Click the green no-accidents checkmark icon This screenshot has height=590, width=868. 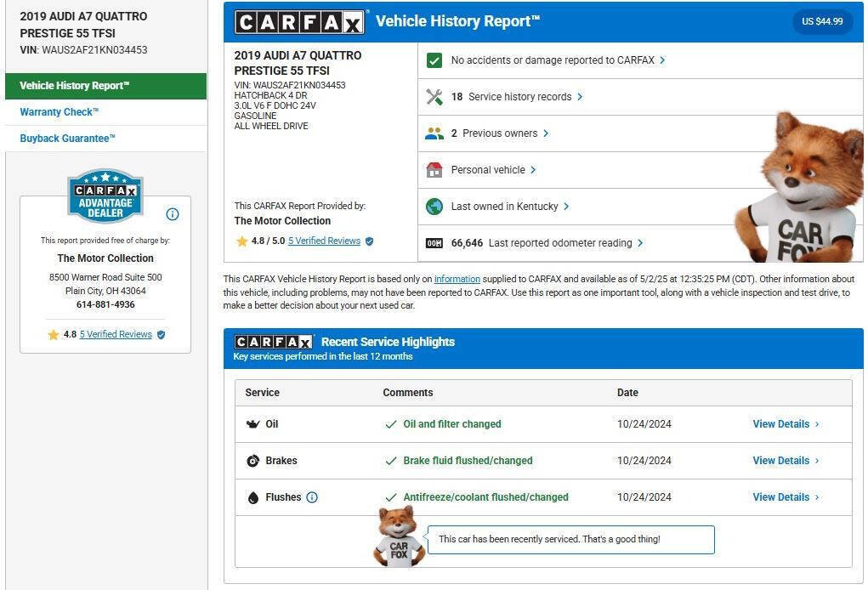[x=434, y=60]
